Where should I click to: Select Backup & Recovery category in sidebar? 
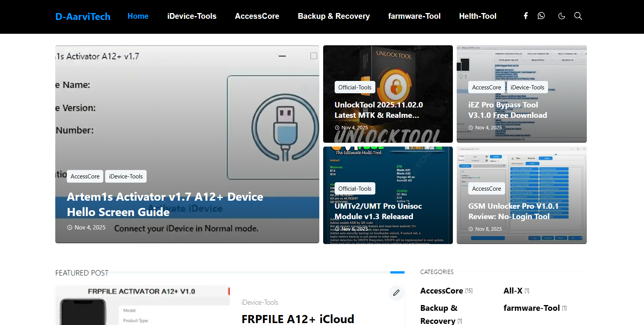click(x=441, y=314)
